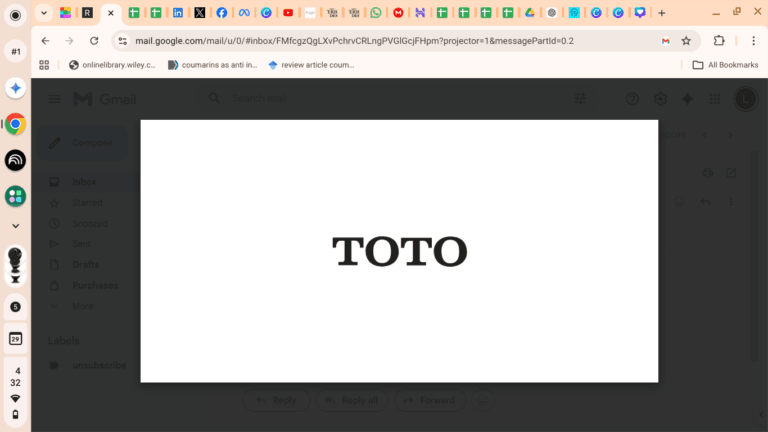The image size is (768, 432).
Task: Open Gmail support help icon
Action: pyautogui.click(x=632, y=99)
